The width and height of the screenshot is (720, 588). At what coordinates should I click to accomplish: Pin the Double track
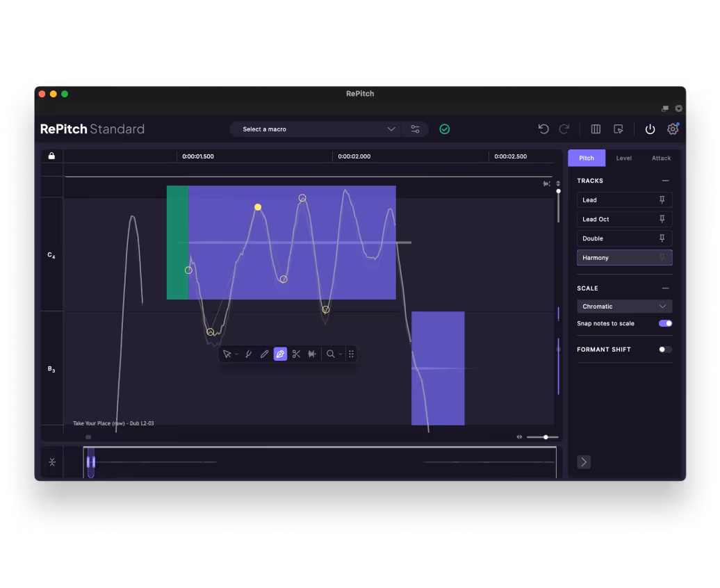click(662, 238)
